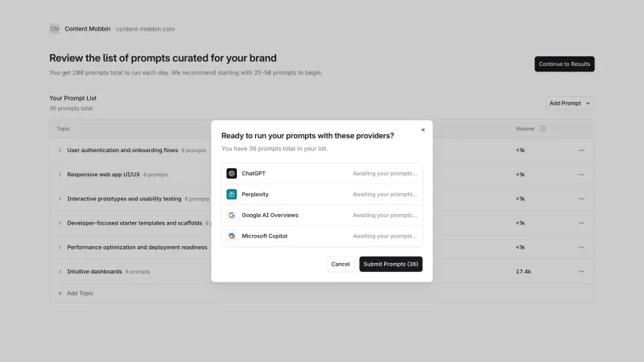Open more options for Intuitive dashboards row
This screenshot has width=644, height=362.
coord(581,271)
